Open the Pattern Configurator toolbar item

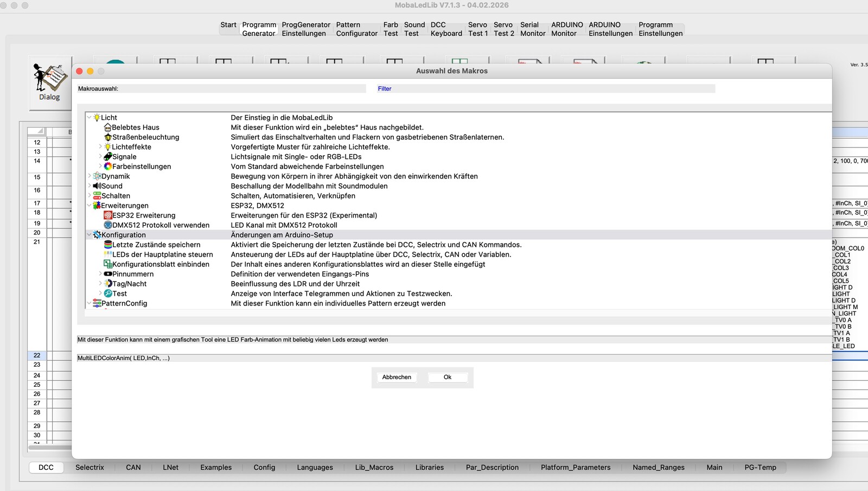coord(356,29)
